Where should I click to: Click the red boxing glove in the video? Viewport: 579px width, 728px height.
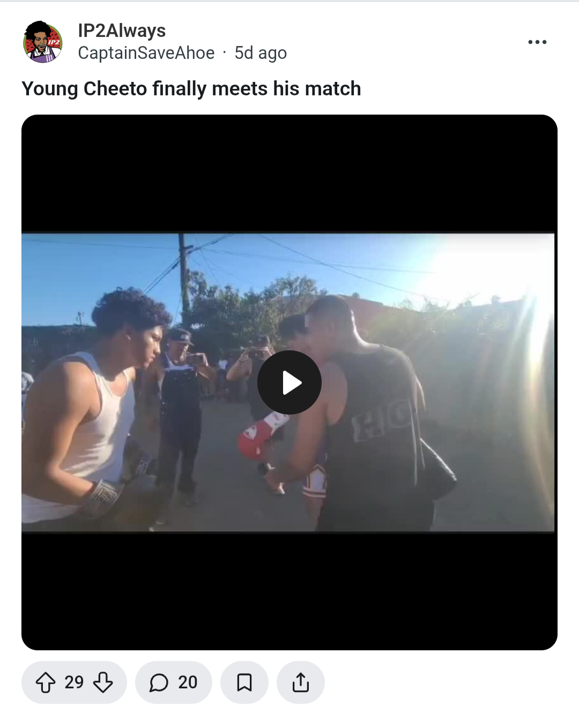pyautogui.click(x=262, y=435)
